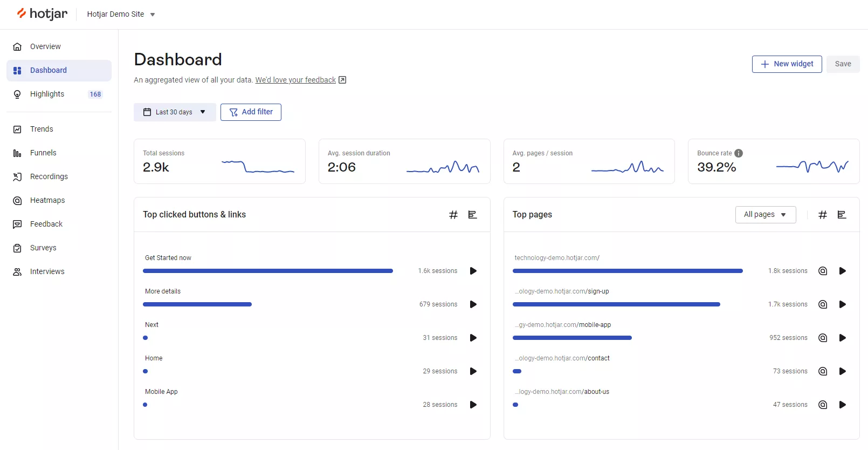
Task: Play recordings for technology-demo.hotjar.com/ page
Action: click(x=843, y=271)
